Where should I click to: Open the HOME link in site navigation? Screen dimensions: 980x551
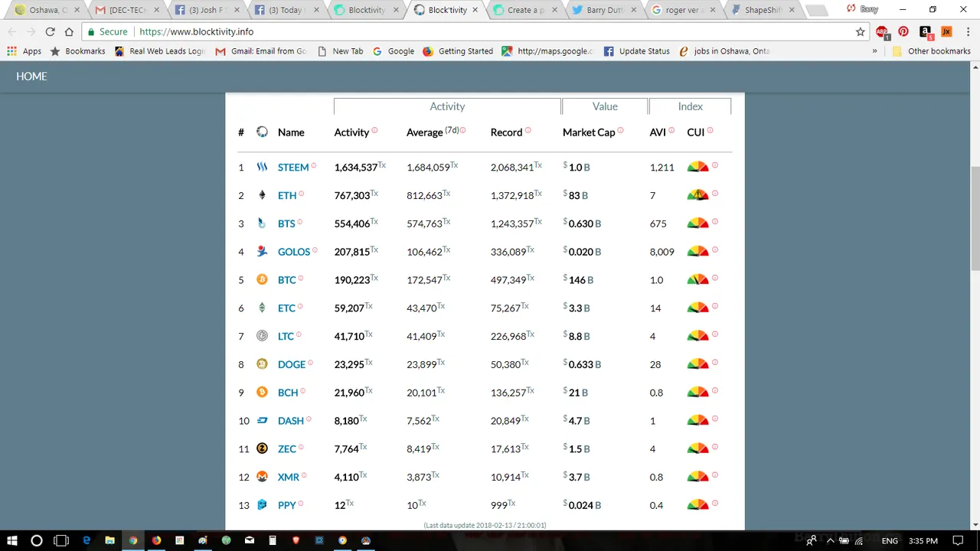[x=31, y=77]
